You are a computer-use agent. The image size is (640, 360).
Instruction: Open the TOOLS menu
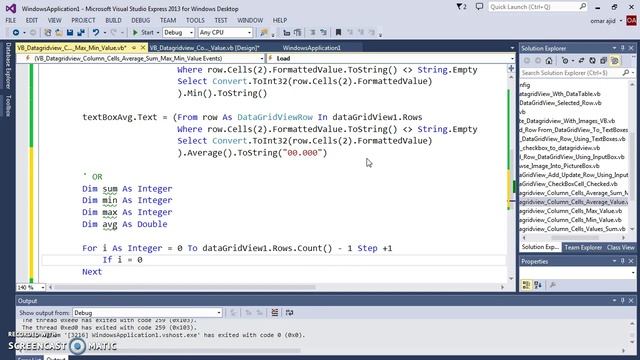195,20
